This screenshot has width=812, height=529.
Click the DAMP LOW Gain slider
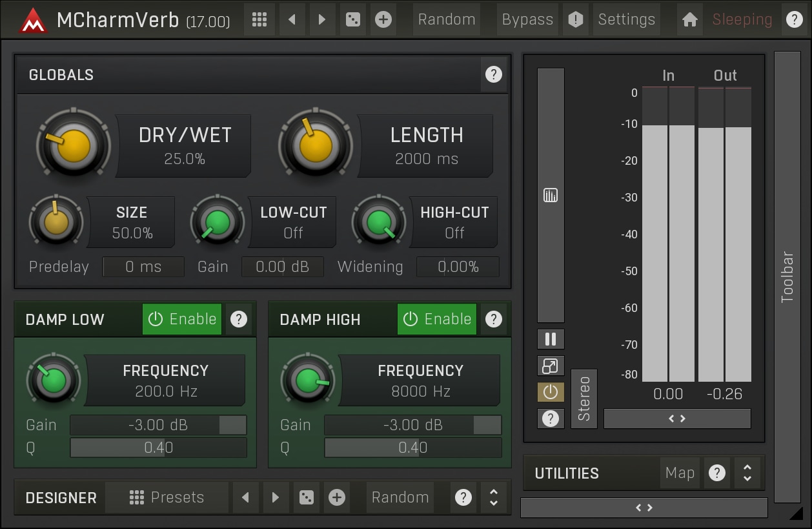[158, 425]
